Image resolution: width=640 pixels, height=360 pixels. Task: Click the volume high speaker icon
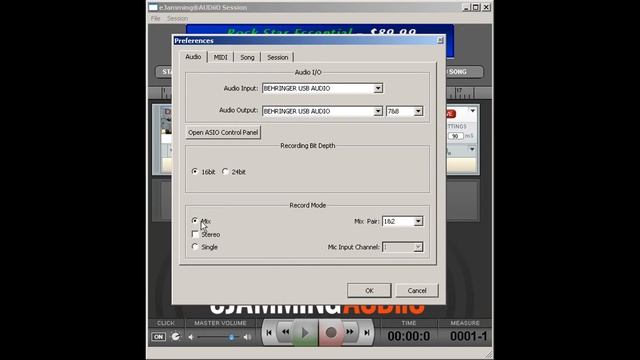(x=247, y=337)
